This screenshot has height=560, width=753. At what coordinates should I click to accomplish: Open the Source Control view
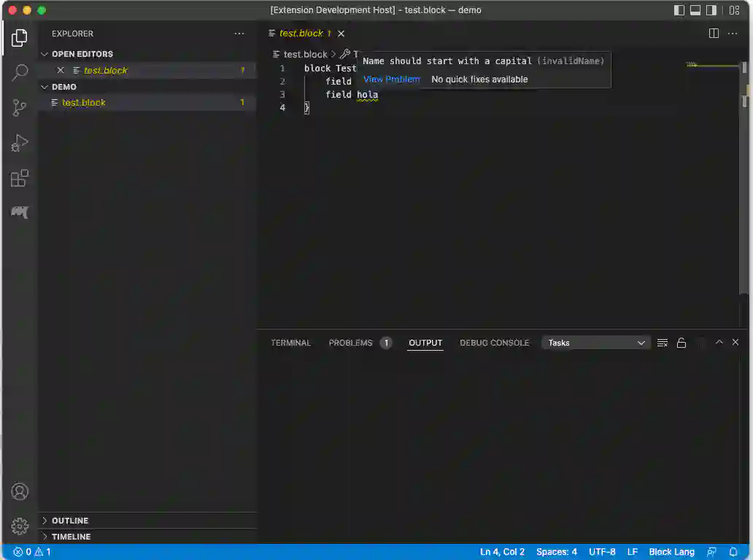coord(20,107)
